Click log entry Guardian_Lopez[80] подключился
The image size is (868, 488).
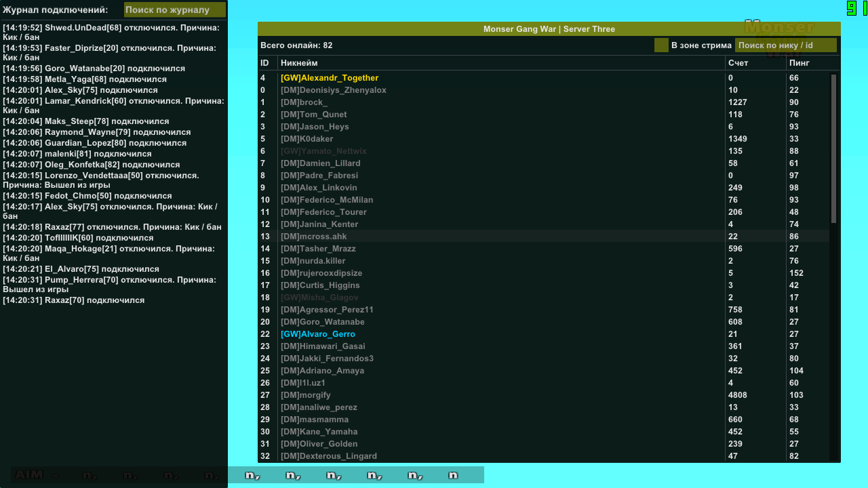pyautogui.click(x=94, y=143)
